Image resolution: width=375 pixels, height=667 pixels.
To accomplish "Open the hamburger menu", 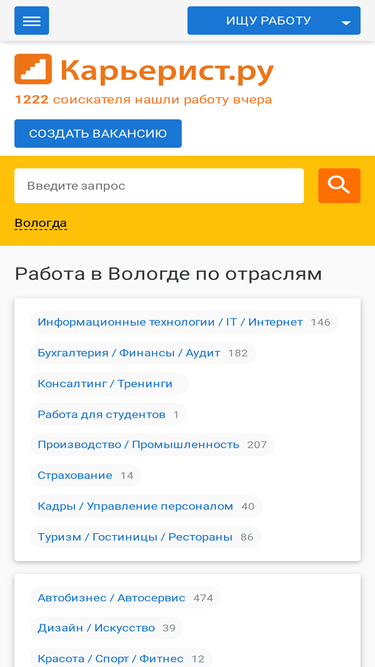I will pyautogui.click(x=31, y=20).
